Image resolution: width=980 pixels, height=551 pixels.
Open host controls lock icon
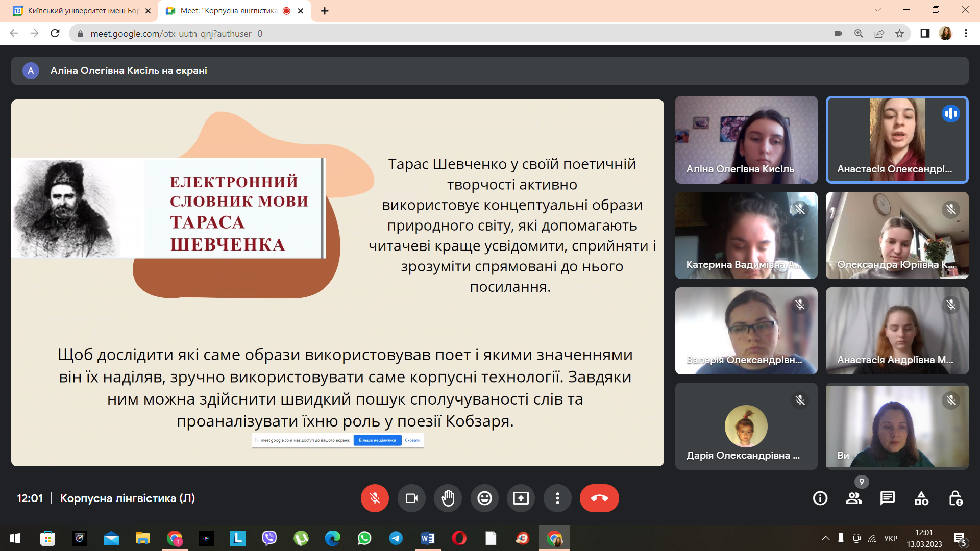point(955,498)
